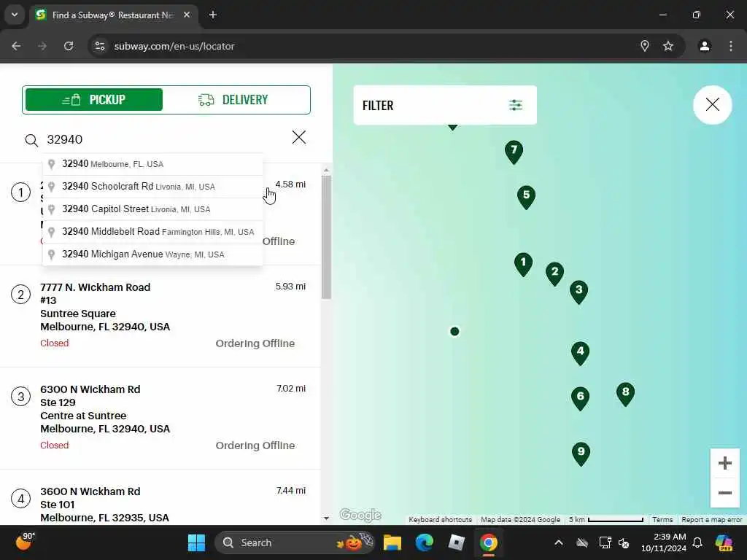Choose suggestion 32940 Schoolcraft Rd Livonia
Screen dimensions: 747x560
point(152,186)
